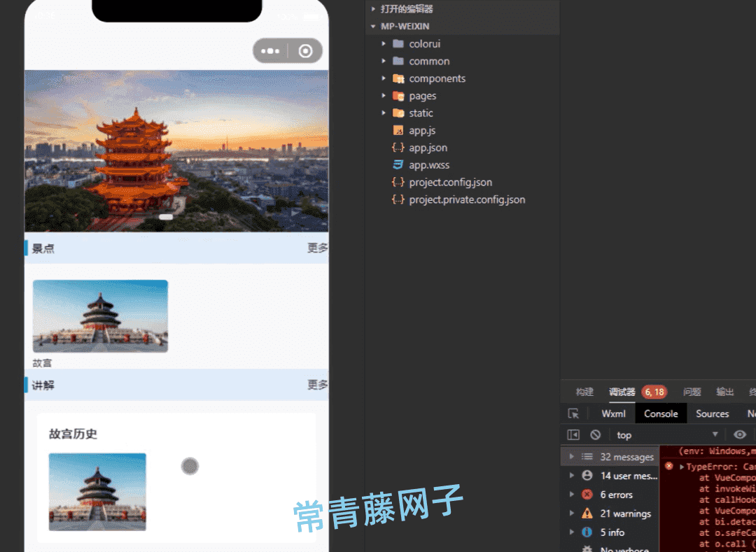Click the 景点 section heading
The width and height of the screenshot is (756, 552).
[43, 248]
